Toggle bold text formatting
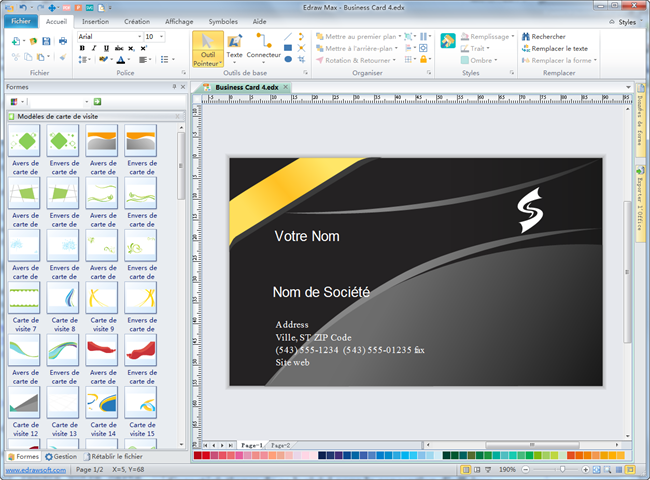This screenshot has width=650, height=480. click(x=81, y=48)
